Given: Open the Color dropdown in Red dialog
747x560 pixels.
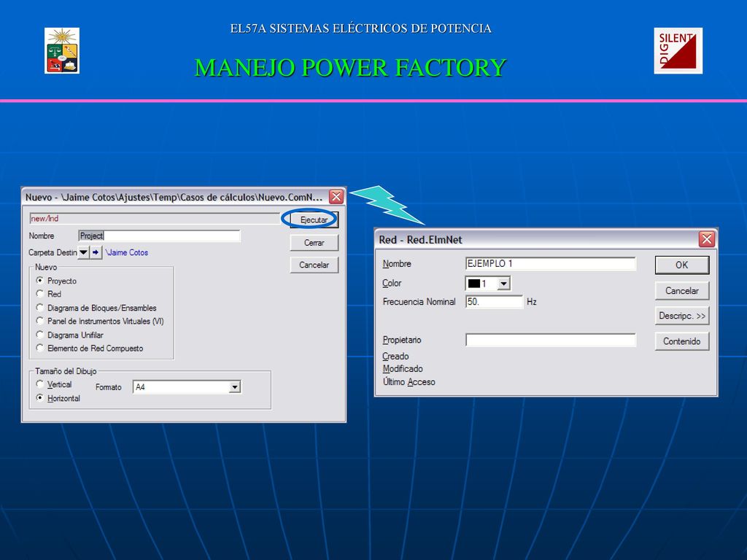Looking at the screenshot, I should (503, 284).
